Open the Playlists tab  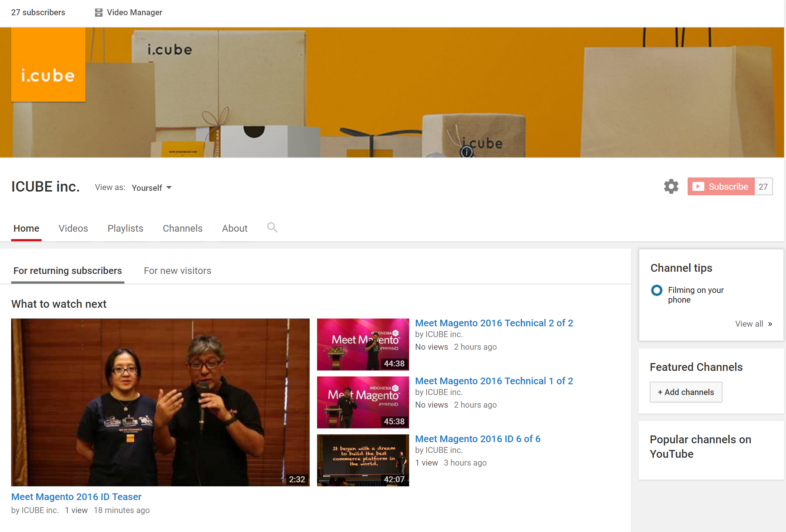[x=125, y=228]
